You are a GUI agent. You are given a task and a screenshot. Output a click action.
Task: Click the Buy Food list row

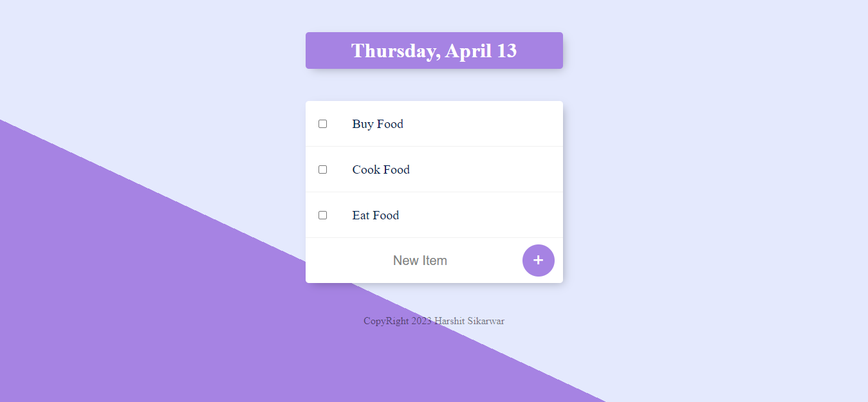point(434,123)
